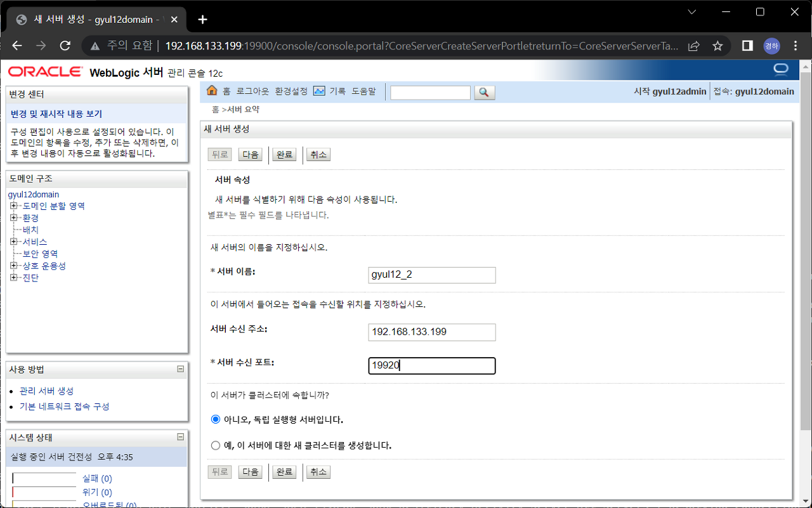812x508 pixels.
Task: Reload the page with the refresh icon
Action: tap(65, 46)
